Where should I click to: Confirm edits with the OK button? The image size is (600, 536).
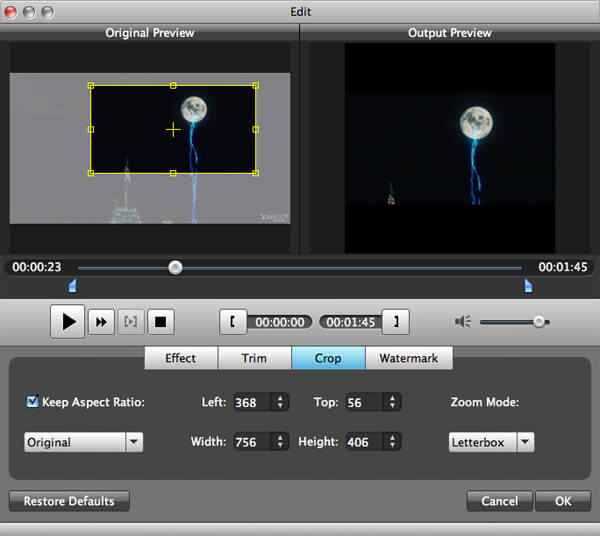[563, 501]
